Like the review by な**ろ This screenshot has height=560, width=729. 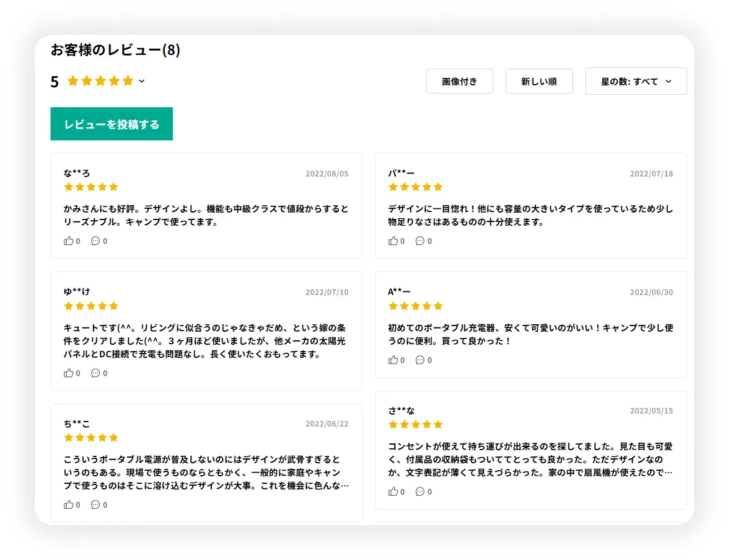tap(69, 241)
